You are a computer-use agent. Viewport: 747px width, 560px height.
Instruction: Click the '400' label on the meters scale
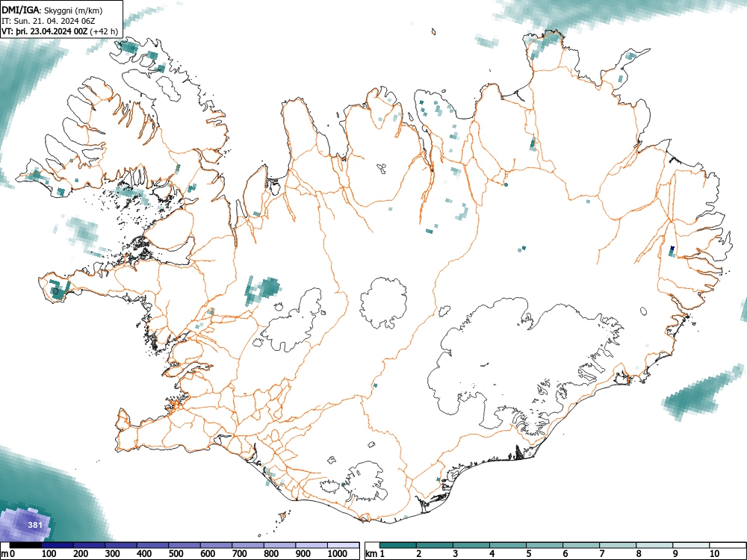144,553
